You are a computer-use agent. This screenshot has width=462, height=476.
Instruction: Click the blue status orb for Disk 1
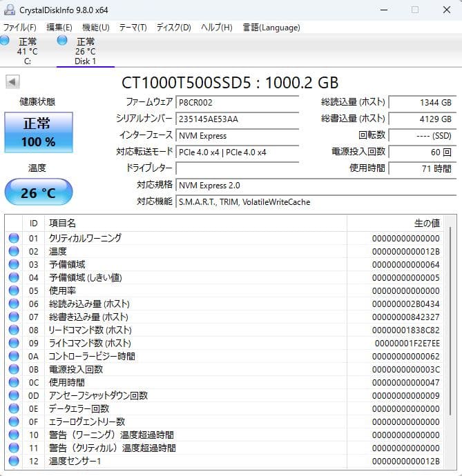point(62,41)
